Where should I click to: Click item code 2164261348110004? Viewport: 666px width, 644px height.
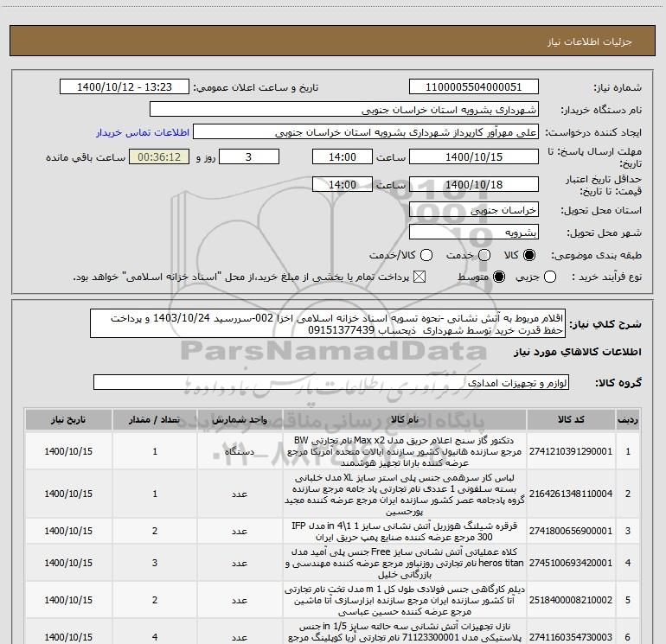[571, 494]
